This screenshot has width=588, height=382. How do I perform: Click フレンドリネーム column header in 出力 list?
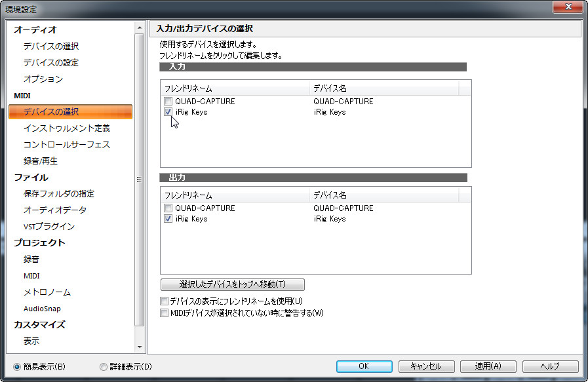pyautogui.click(x=235, y=195)
